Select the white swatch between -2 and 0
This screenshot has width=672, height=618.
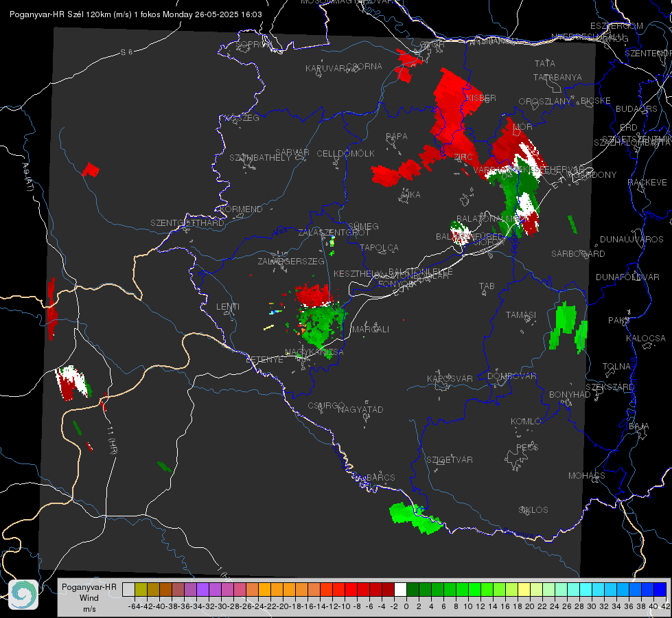(400, 589)
